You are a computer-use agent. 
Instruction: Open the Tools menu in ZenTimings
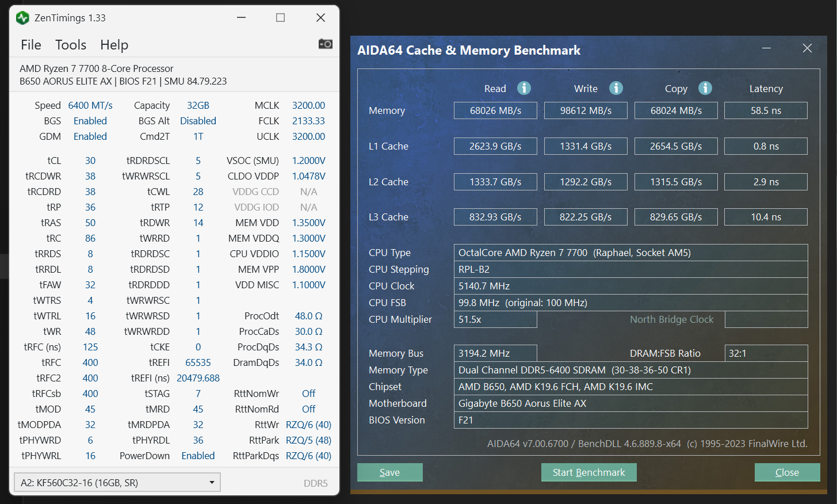(71, 45)
